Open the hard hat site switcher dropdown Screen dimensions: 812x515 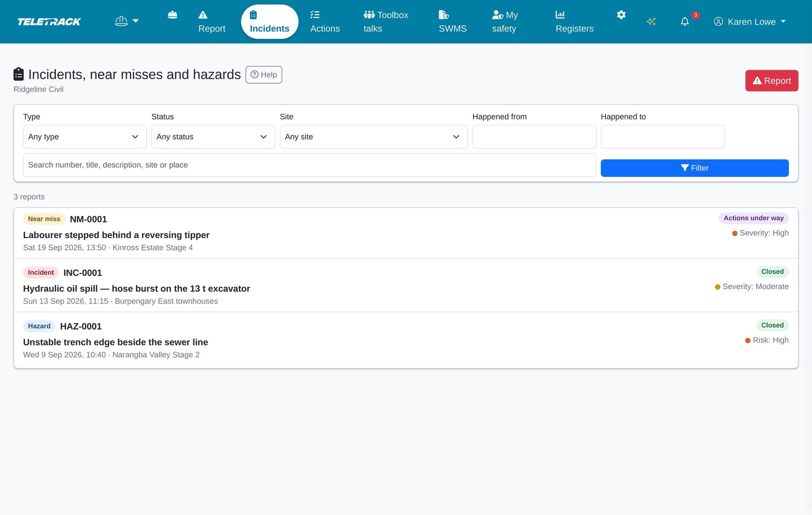pyautogui.click(x=127, y=21)
